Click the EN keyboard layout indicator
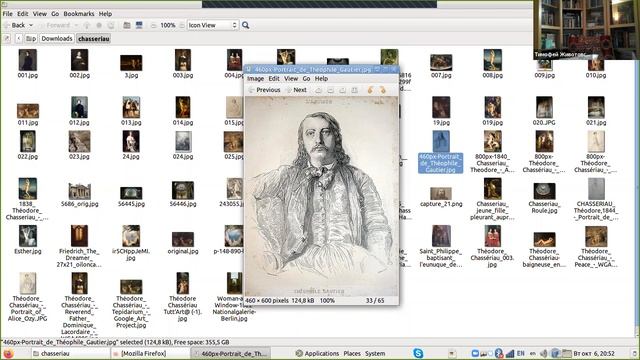 520,353
